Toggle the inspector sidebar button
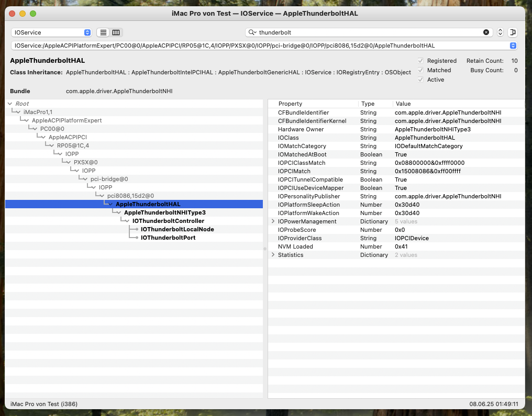 click(512, 32)
